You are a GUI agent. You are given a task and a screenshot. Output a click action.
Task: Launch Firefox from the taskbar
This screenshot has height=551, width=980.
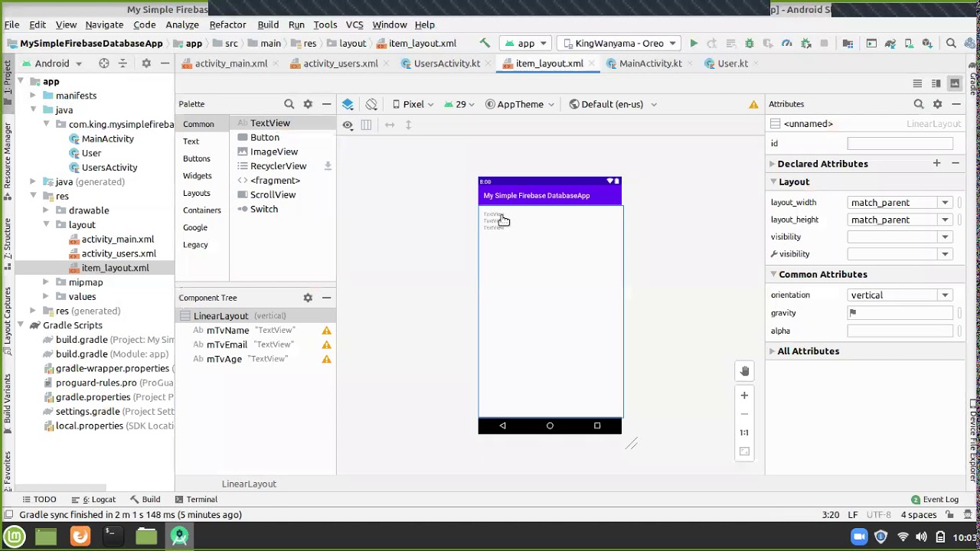[x=80, y=536]
